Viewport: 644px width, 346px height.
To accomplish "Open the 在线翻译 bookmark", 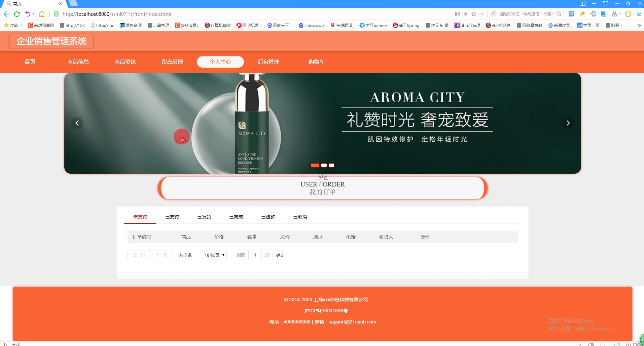I will point(342,25).
